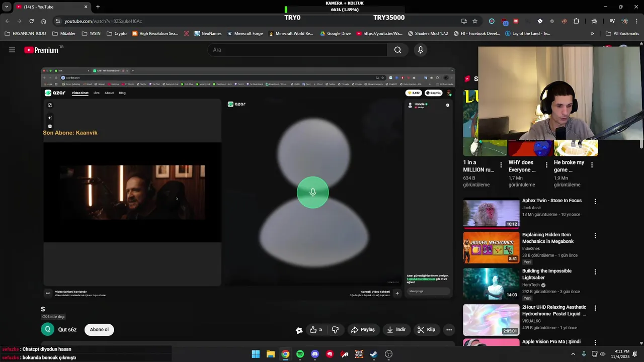
Task: Click the Klip clip button
Action: pos(426,330)
